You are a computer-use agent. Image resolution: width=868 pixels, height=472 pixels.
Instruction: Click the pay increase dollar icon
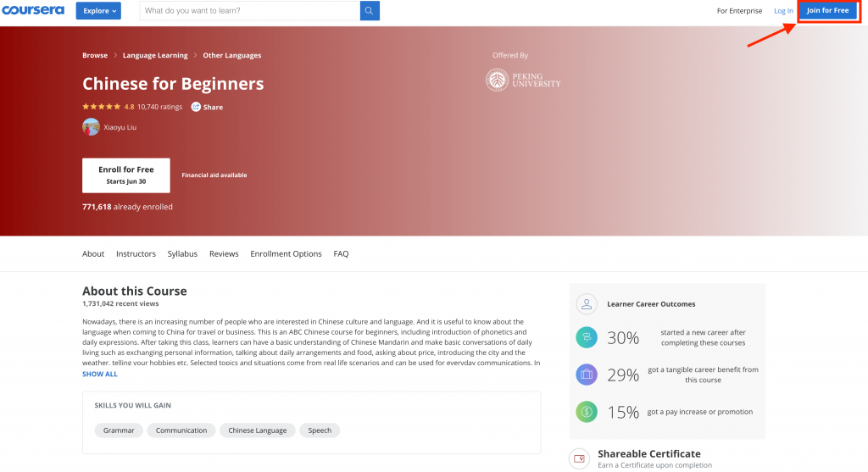point(587,412)
